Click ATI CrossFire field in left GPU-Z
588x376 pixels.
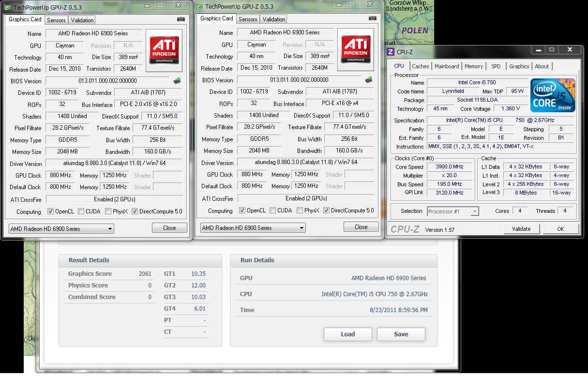114,199
